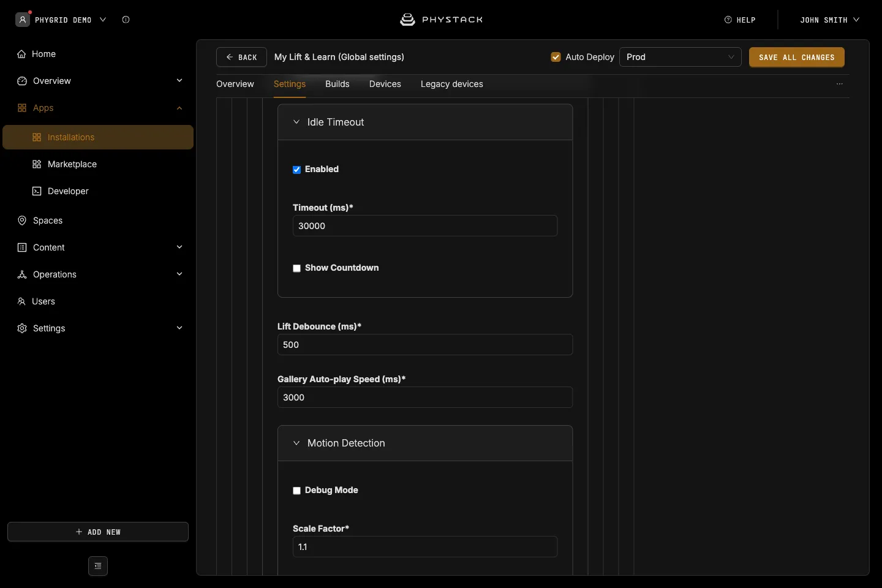Image resolution: width=882 pixels, height=588 pixels.
Task: Click the Apps grid icon
Action: [22, 108]
